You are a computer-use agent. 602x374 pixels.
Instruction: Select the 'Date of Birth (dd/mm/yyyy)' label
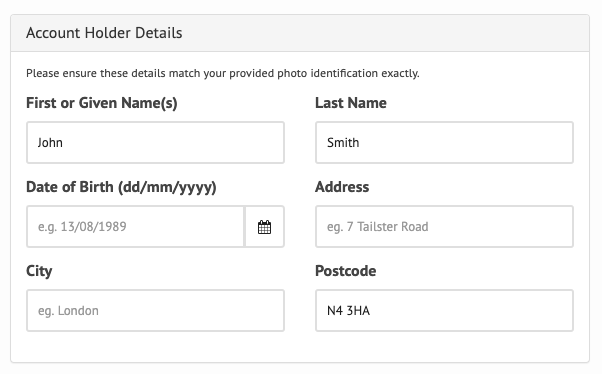click(121, 187)
